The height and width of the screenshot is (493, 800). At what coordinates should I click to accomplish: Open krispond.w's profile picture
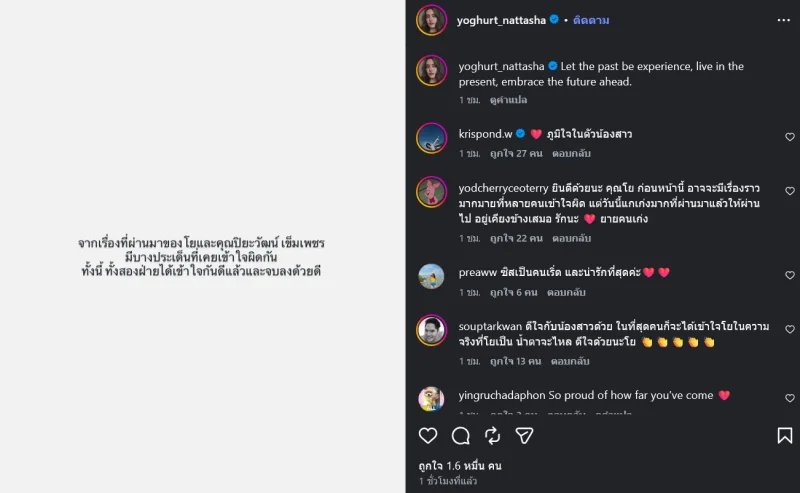432,138
